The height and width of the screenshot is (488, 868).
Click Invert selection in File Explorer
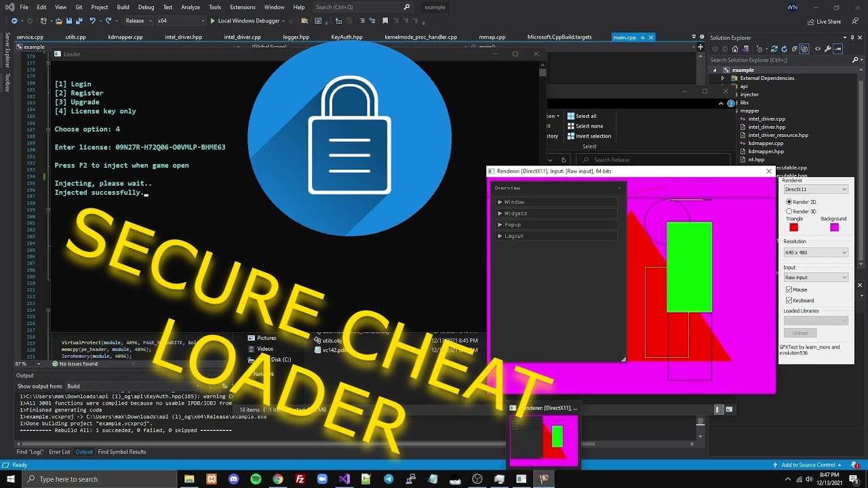(589, 136)
